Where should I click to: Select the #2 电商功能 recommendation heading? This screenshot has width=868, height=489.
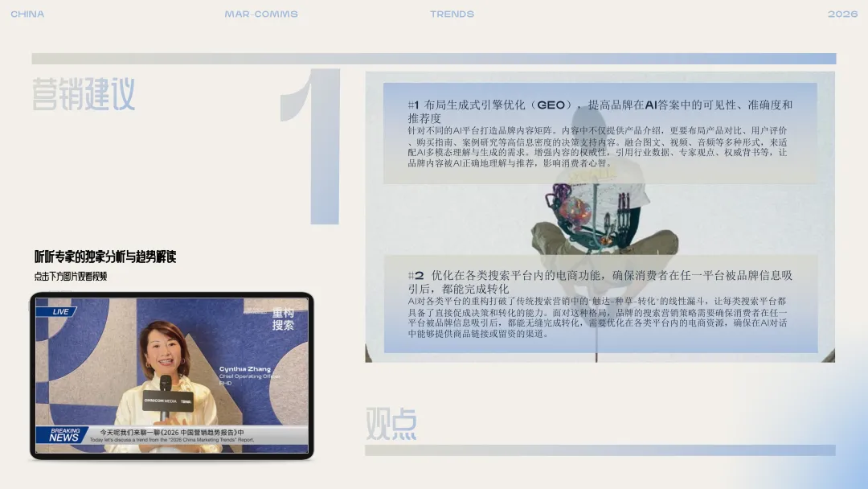pyautogui.click(x=600, y=281)
